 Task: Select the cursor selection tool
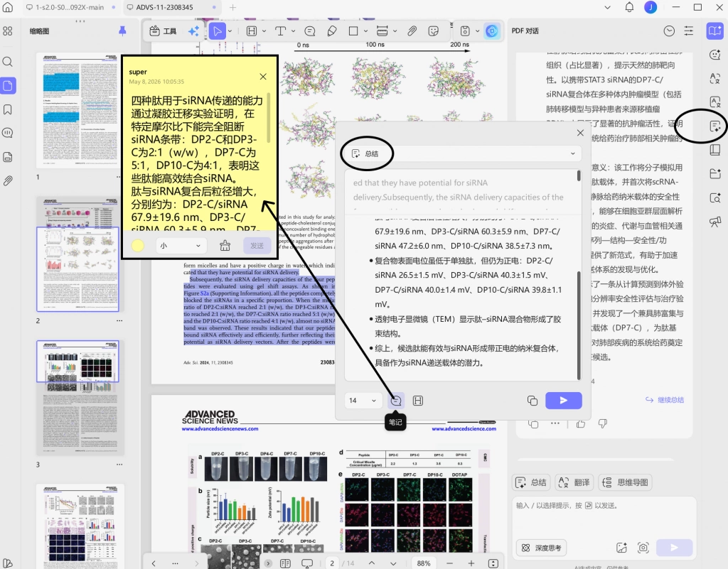point(217,31)
